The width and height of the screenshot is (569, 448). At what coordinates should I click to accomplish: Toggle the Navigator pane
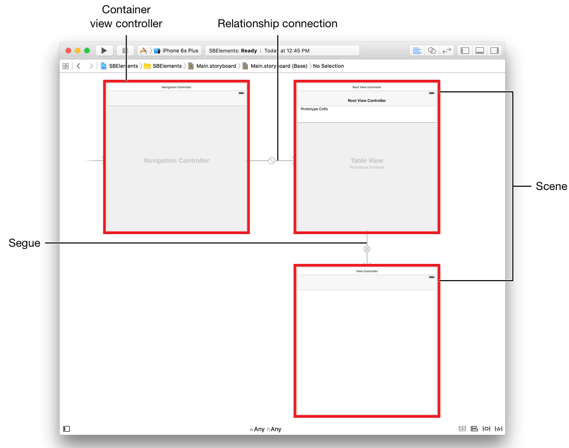click(465, 50)
